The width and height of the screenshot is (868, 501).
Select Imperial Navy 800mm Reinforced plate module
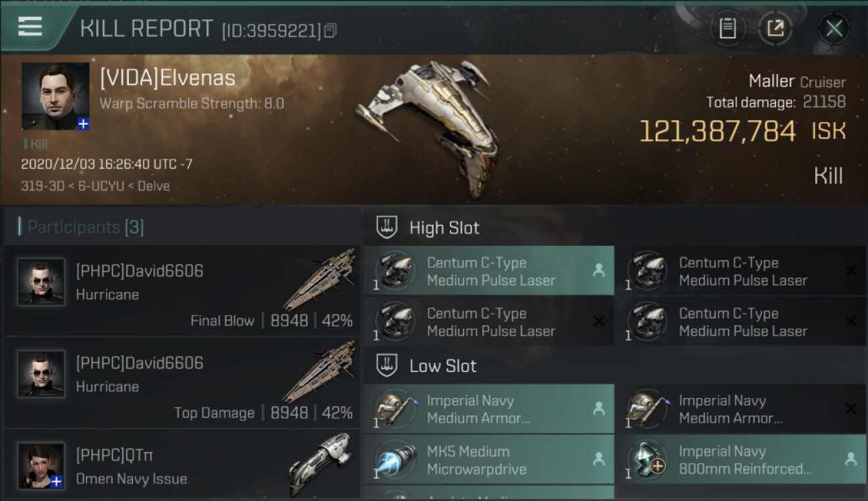(x=740, y=460)
